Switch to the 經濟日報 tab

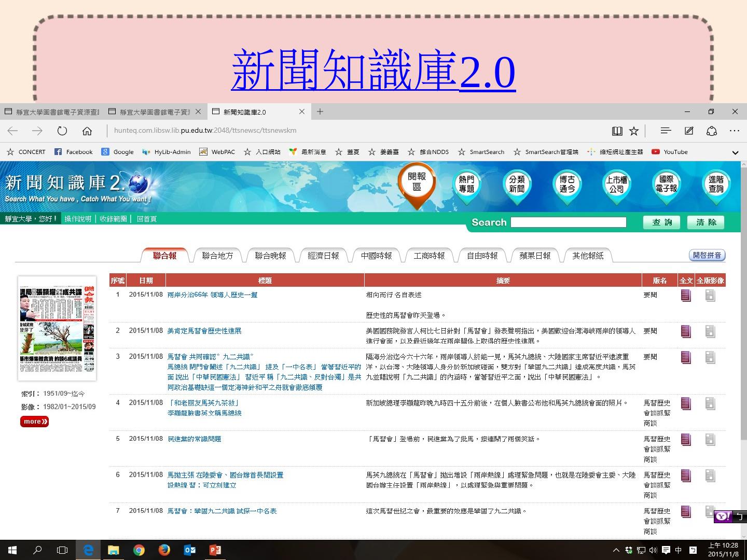[323, 256]
